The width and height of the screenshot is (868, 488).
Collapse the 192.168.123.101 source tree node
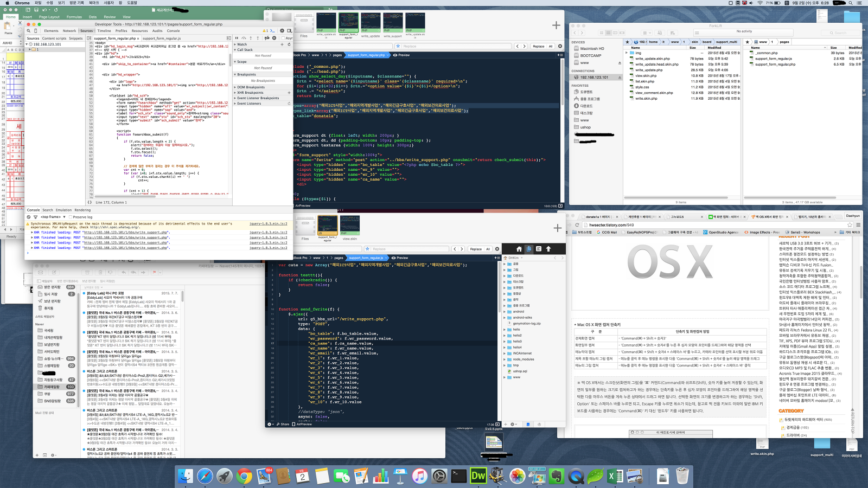click(27, 44)
